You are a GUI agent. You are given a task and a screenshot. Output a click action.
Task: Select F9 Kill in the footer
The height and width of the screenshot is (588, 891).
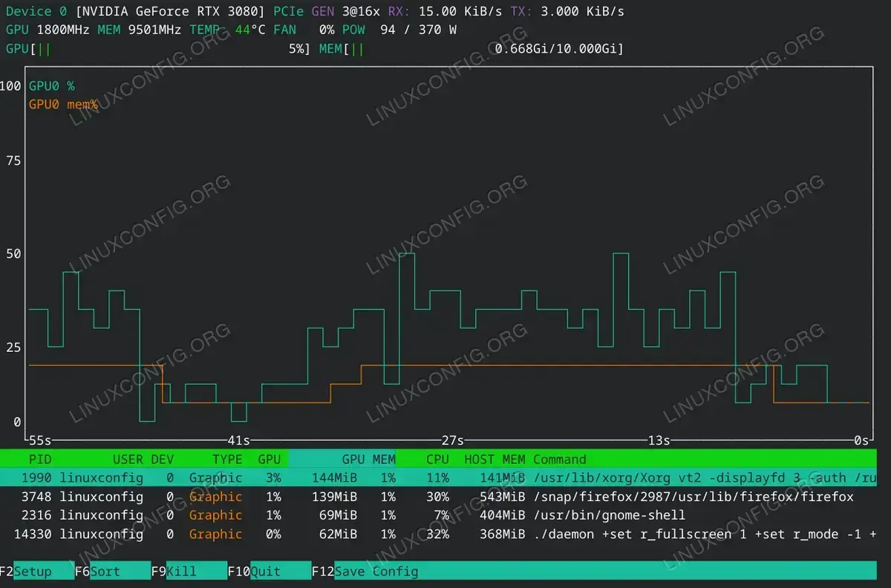pos(189,571)
